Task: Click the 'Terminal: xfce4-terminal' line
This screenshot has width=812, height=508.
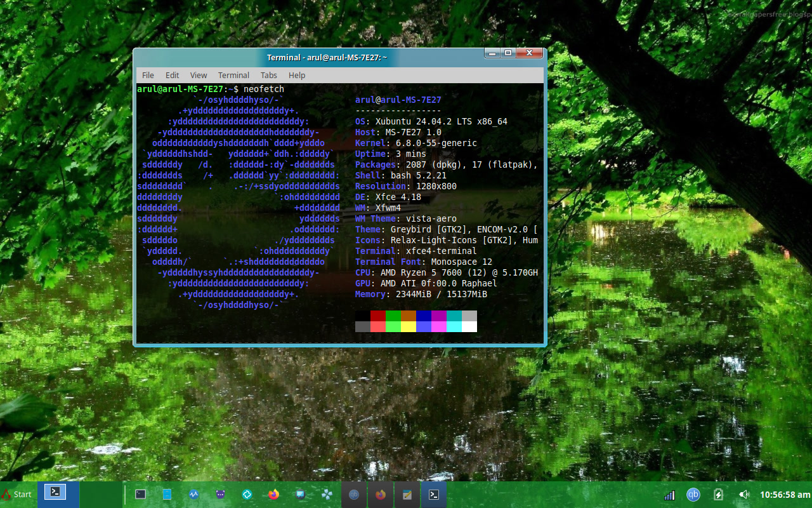Action: [x=416, y=251]
